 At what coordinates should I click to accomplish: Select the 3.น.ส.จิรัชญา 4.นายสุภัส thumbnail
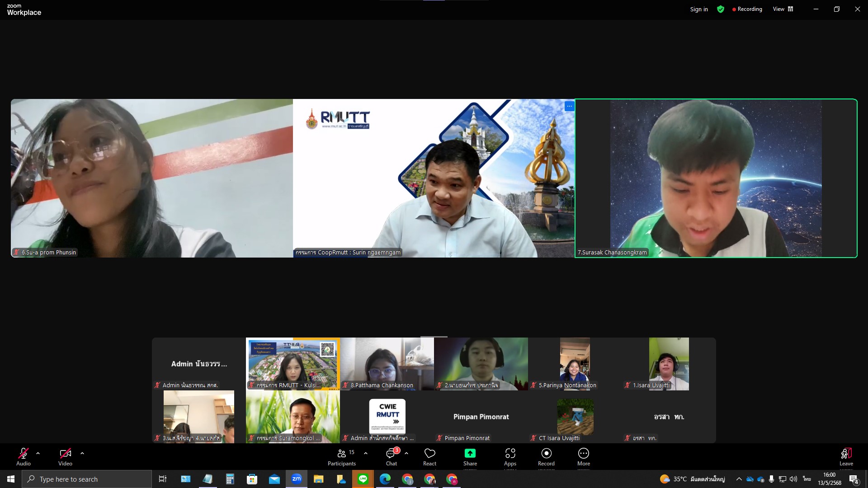[199, 417]
